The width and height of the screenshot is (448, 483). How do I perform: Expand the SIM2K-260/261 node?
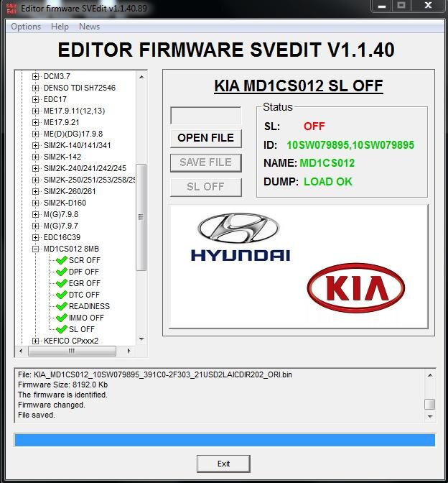coord(35,192)
